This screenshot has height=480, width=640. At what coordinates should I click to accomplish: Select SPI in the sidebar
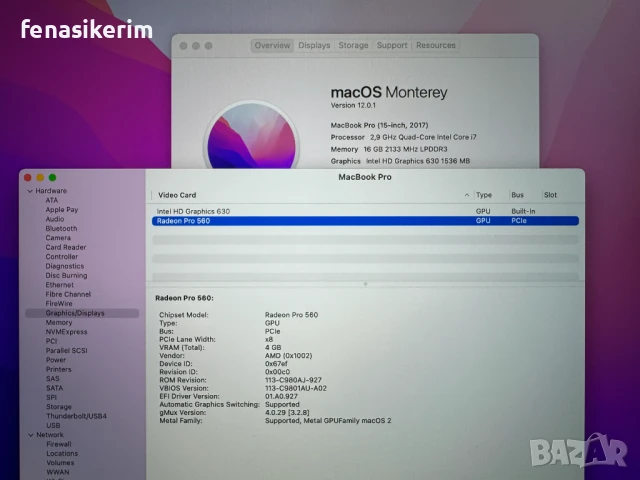point(51,398)
